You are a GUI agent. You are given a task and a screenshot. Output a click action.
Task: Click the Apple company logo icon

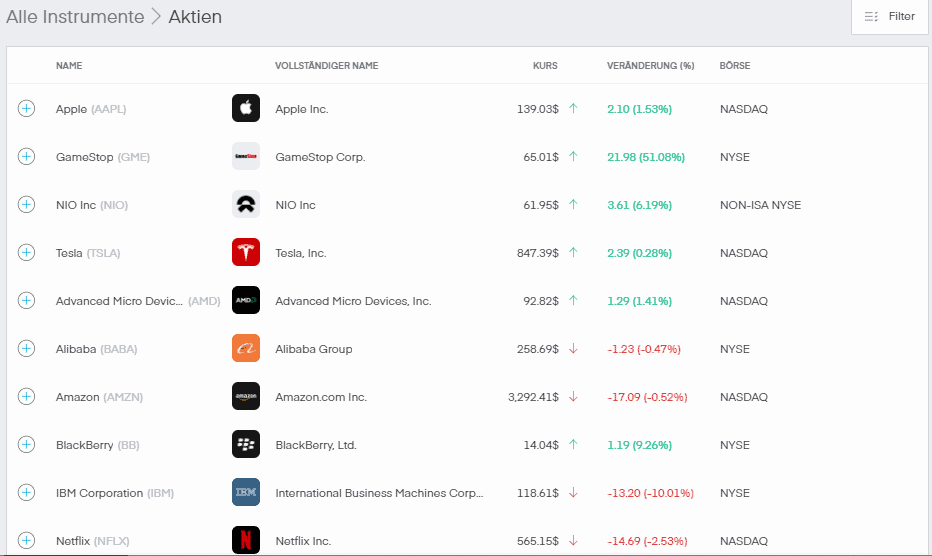(245, 108)
